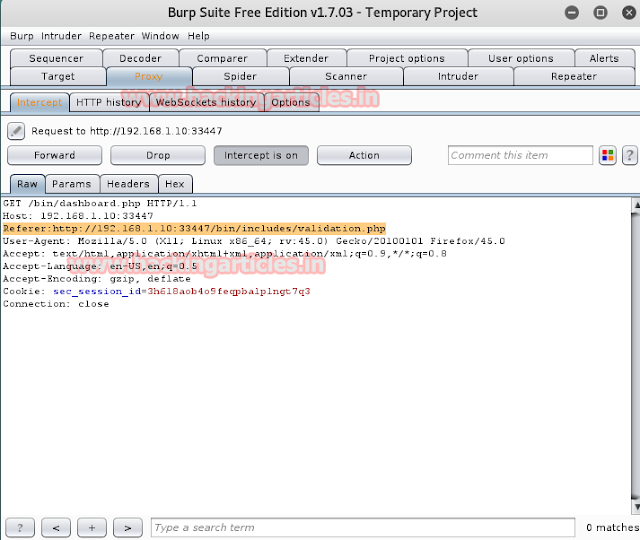Screen dimensions: 640x540
Task: Select the Proxy tab
Action: (x=149, y=76)
